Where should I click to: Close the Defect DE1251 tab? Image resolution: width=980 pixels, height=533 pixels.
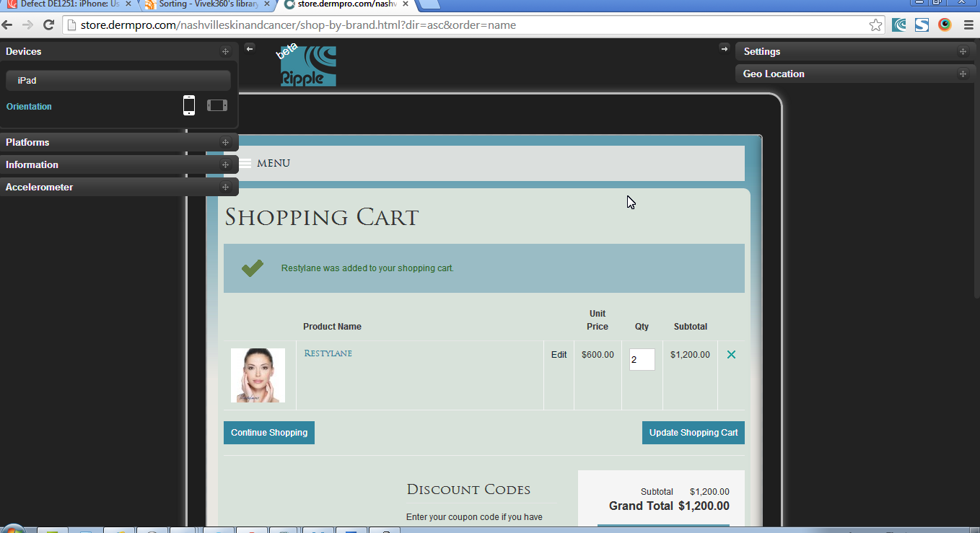coord(128,4)
